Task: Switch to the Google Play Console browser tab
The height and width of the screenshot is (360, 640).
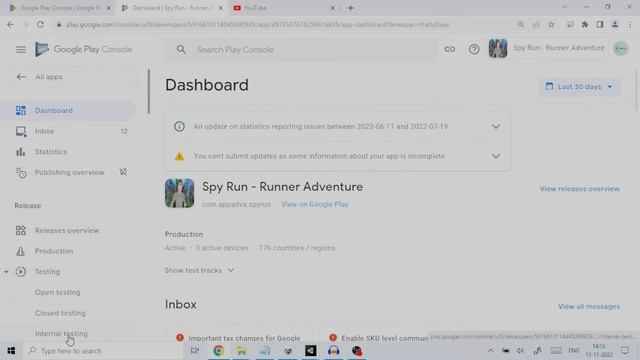Action: click(59, 8)
